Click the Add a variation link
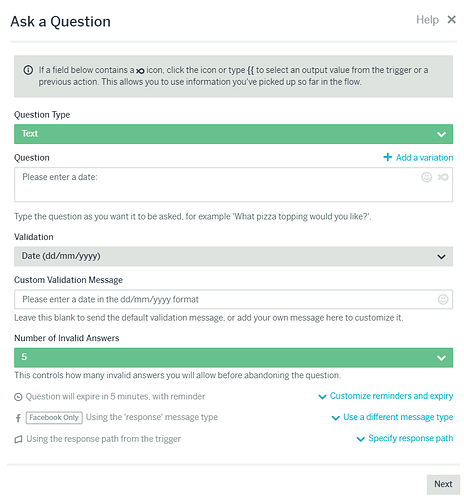 click(x=424, y=157)
